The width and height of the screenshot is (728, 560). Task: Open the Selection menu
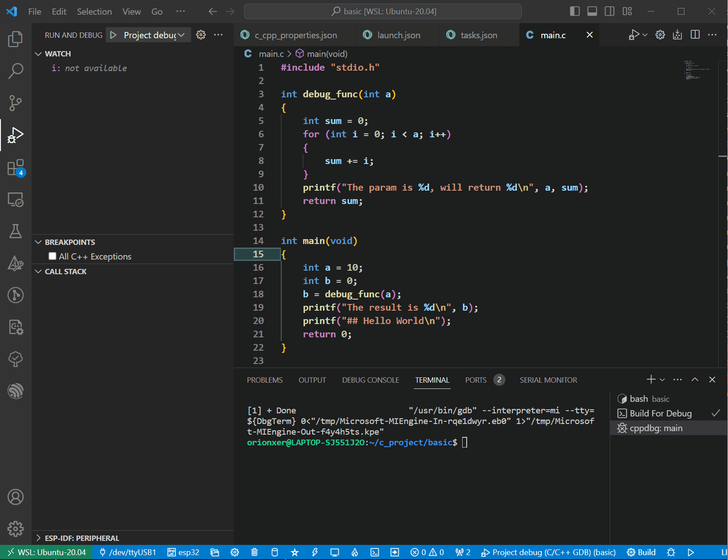[94, 12]
